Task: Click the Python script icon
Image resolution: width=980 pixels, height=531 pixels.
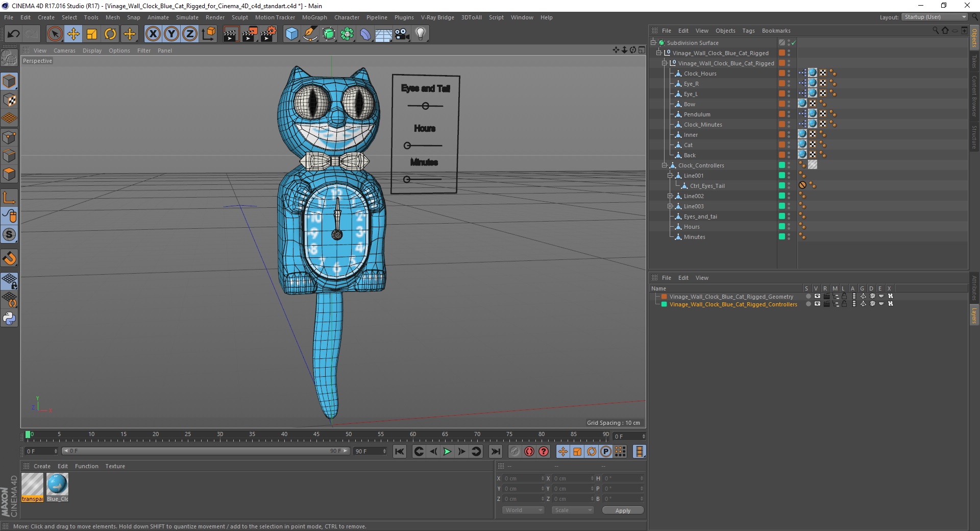Action: click(9, 319)
